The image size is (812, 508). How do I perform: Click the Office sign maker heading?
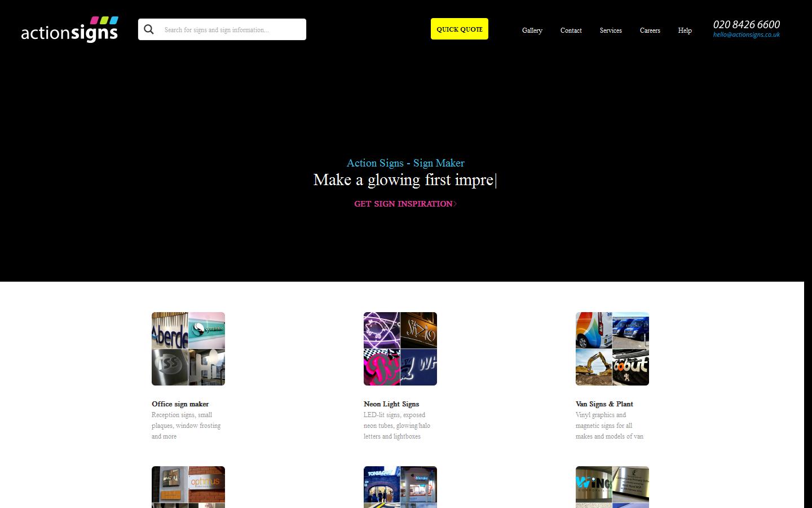180,404
